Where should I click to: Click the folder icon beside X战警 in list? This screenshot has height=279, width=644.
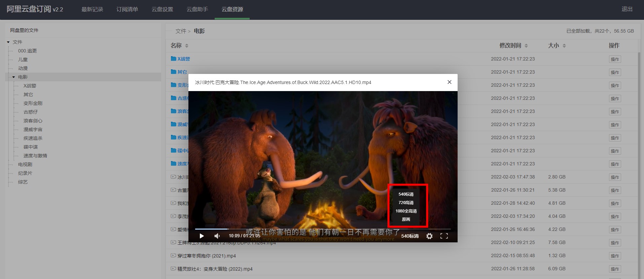173,58
